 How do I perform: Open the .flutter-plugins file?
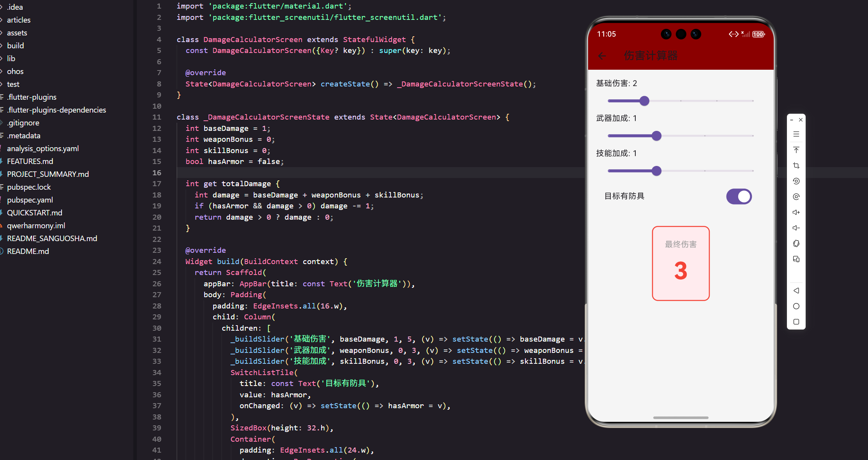(x=32, y=97)
